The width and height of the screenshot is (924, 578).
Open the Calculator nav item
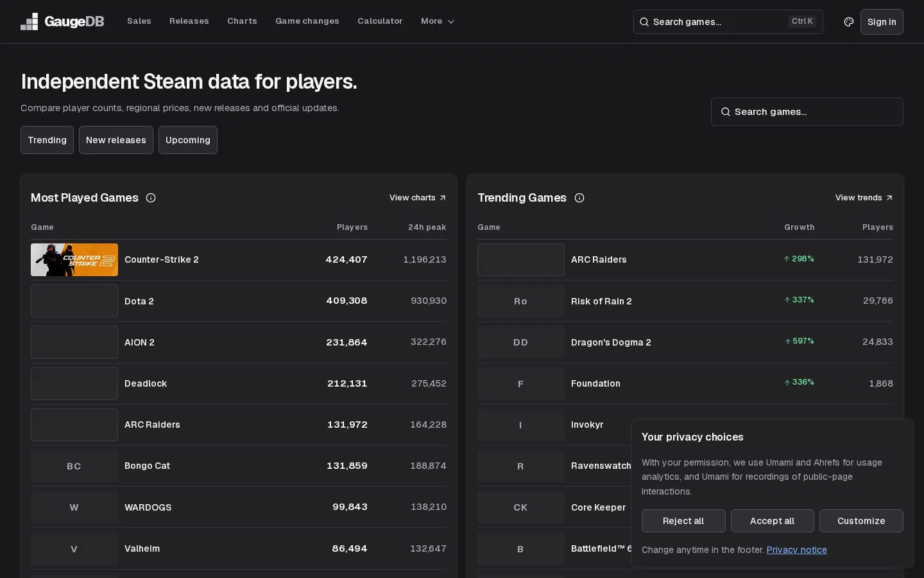pyautogui.click(x=380, y=21)
